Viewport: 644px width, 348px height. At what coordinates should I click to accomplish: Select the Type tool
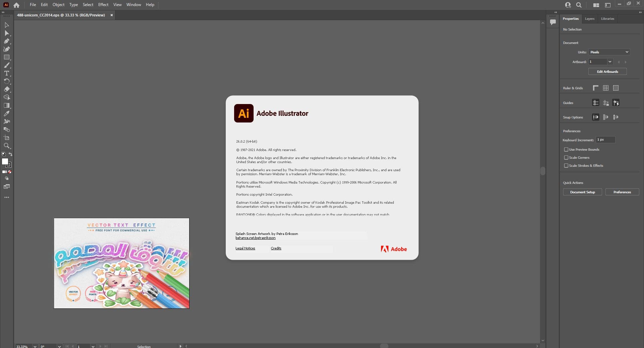pyautogui.click(x=6, y=73)
